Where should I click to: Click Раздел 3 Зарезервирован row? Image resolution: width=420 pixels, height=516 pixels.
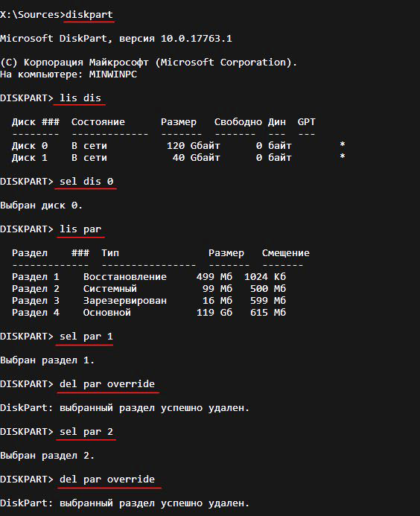pos(149,301)
